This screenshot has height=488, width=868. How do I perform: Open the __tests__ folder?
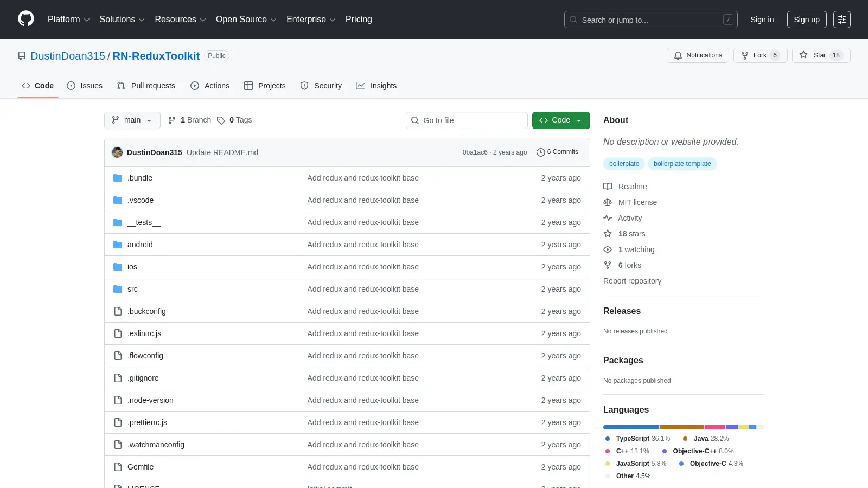pos(144,222)
